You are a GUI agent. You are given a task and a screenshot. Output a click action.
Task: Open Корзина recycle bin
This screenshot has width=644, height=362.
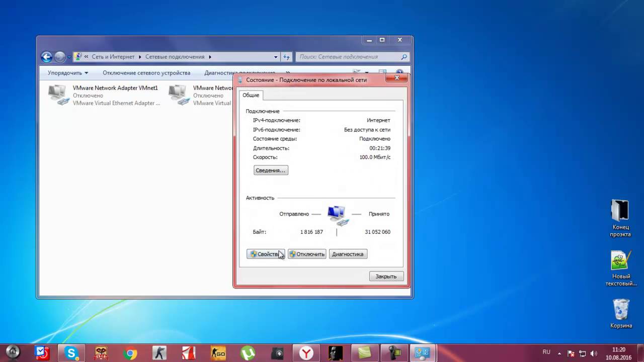click(621, 313)
